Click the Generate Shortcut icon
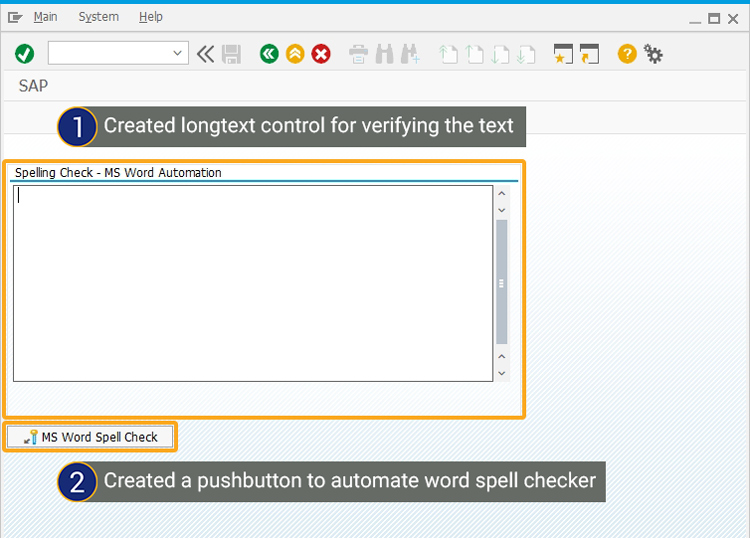The height and width of the screenshot is (538, 750). tap(589, 54)
